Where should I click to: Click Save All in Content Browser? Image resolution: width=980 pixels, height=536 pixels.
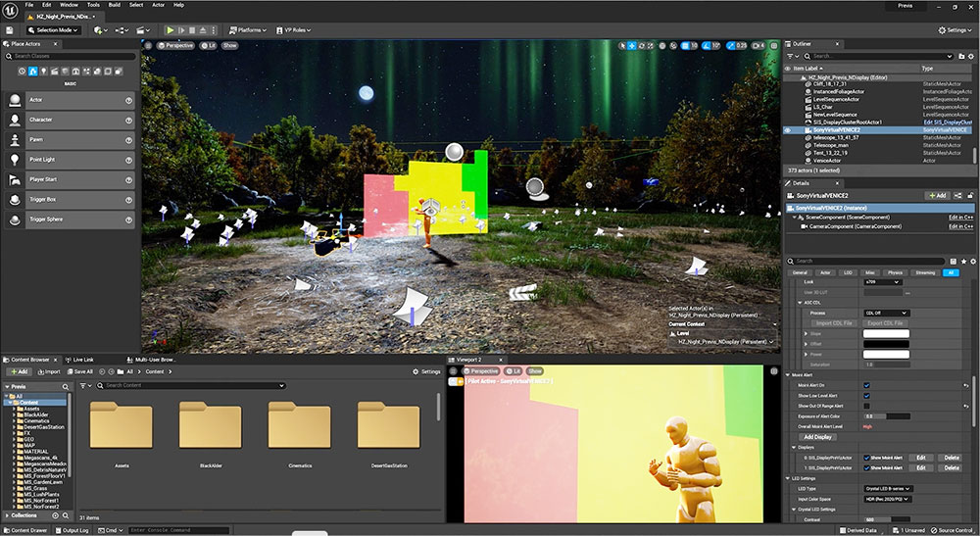pos(78,371)
